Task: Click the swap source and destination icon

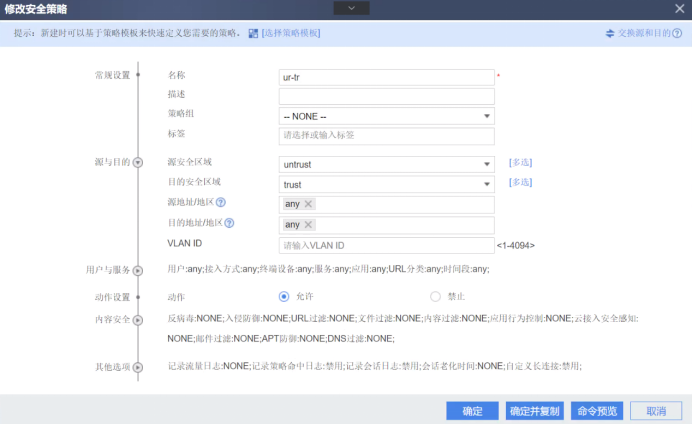Action: [610, 33]
